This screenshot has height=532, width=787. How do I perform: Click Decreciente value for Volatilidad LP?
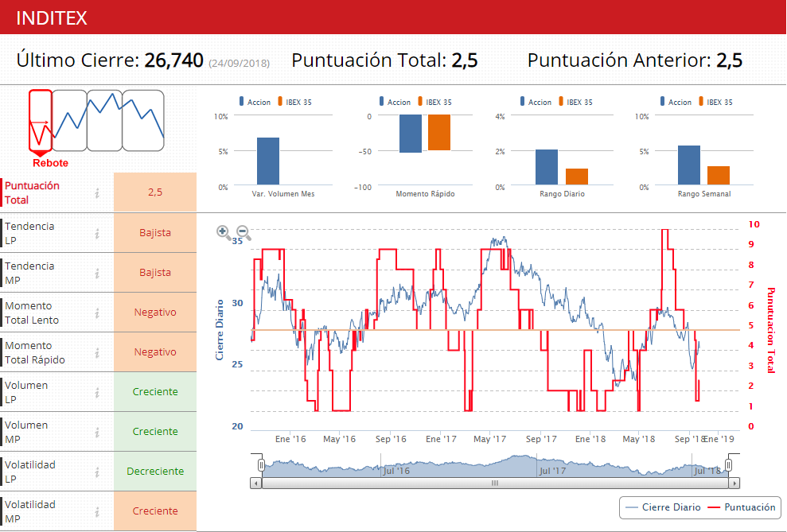click(x=155, y=472)
